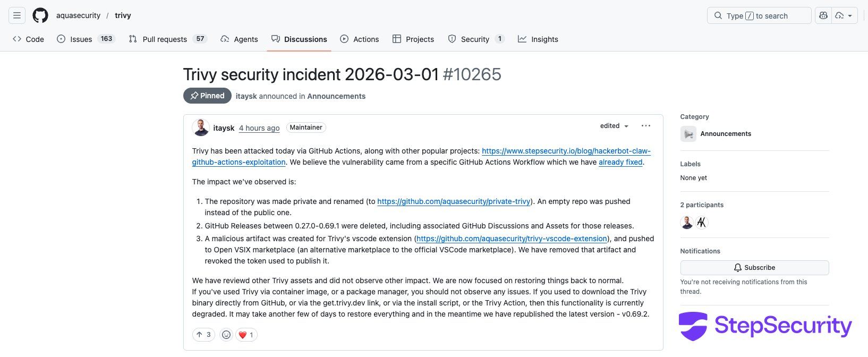The height and width of the screenshot is (357, 868).
Task: Open the Projects tab
Action: 413,39
